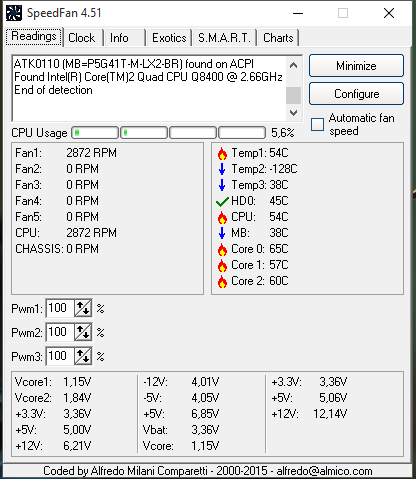Click the 'Coded by Alfredo Milani Comparetti' status bar
This screenshot has width=416, height=479.
coord(208,471)
